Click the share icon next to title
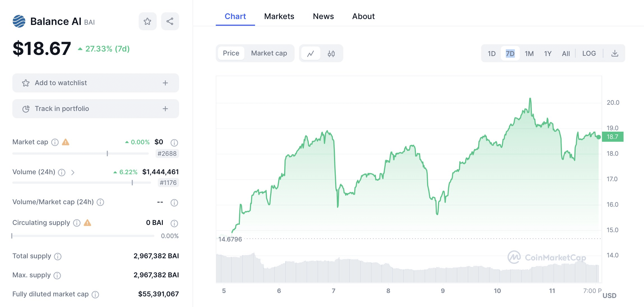The height and width of the screenshot is (307, 644). (x=170, y=21)
